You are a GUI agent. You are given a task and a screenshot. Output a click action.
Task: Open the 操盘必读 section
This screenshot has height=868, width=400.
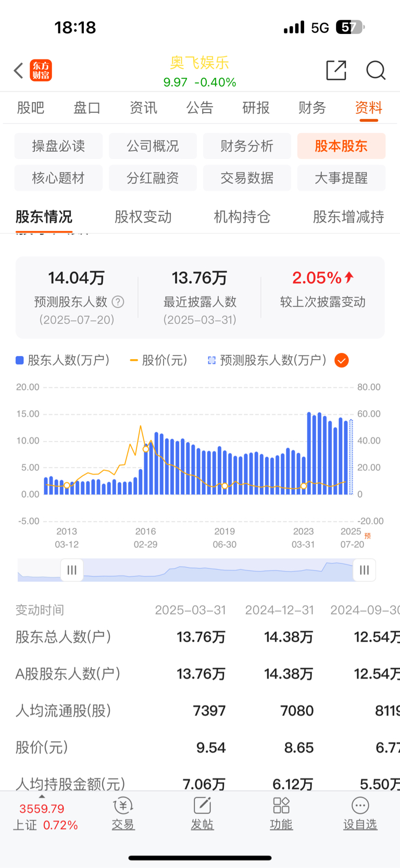tap(58, 146)
